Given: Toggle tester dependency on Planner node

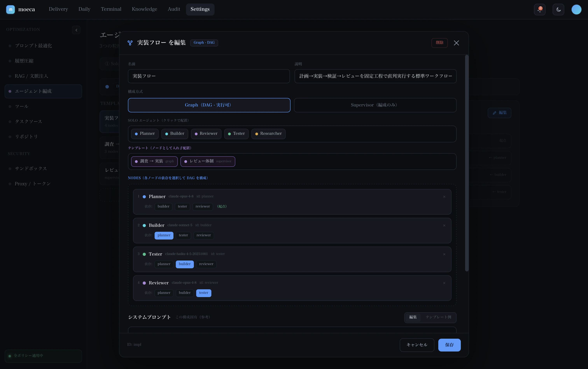Looking at the screenshot, I should (182, 206).
